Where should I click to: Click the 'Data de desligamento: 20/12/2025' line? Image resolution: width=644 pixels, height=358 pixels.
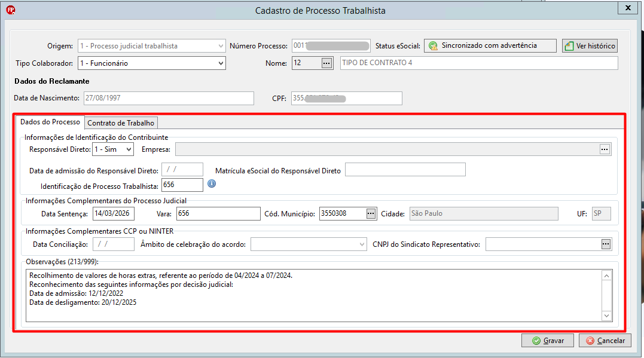coord(83,302)
